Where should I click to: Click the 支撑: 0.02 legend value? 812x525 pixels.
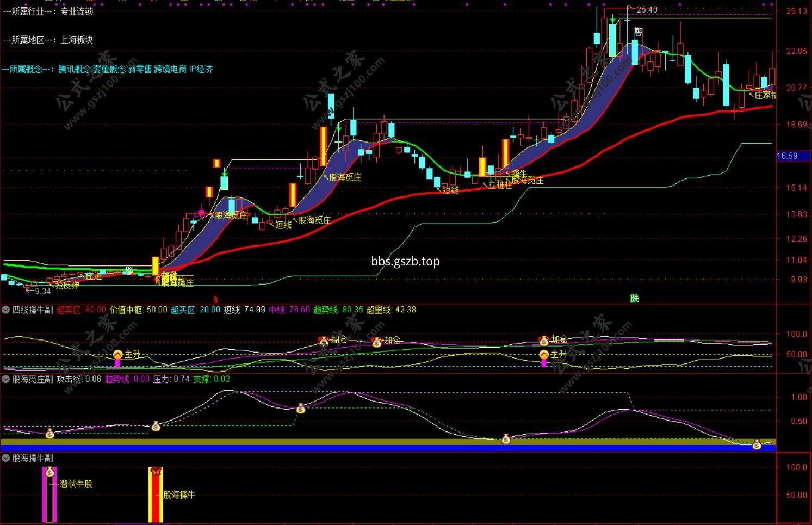click(212, 379)
